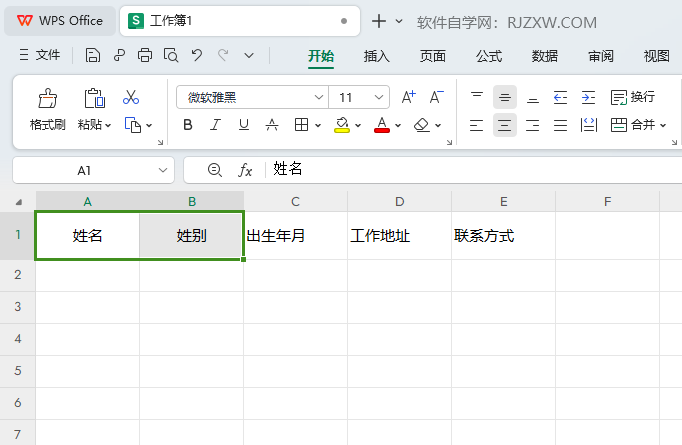The height and width of the screenshot is (445, 682).
Task: Click the WPS Office home tab
Action: tap(60, 21)
